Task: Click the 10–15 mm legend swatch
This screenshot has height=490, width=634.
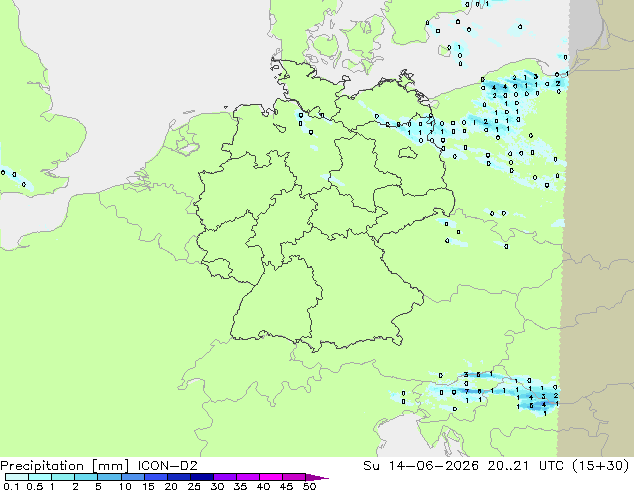Action: pos(132,477)
